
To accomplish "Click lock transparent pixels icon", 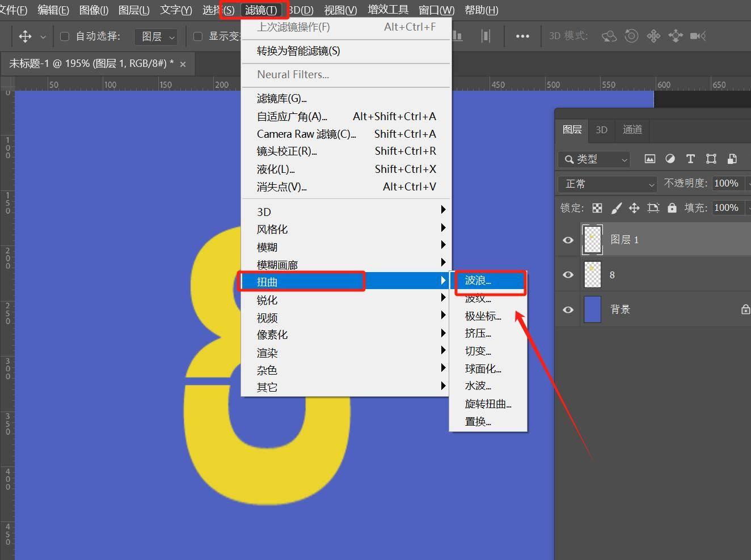I will point(597,208).
